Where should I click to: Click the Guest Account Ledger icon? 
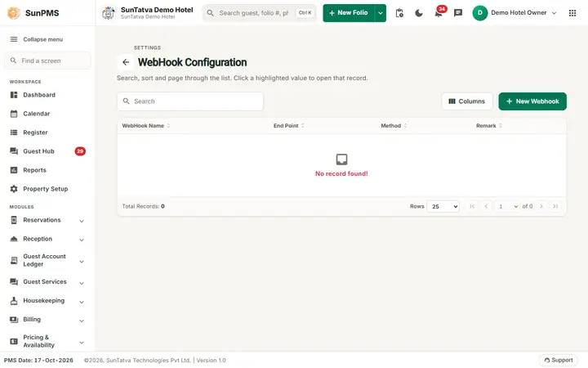pyautogui.click(x=14, y=260)
